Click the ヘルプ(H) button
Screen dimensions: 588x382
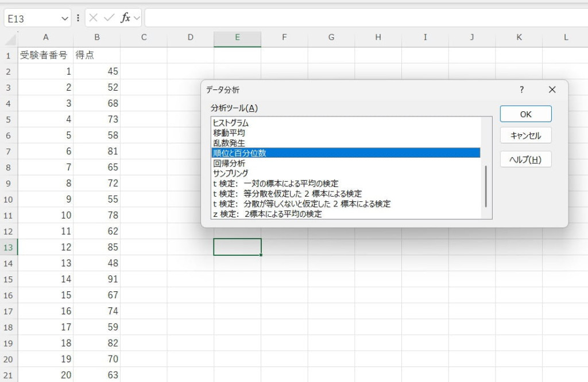(525, 159)
